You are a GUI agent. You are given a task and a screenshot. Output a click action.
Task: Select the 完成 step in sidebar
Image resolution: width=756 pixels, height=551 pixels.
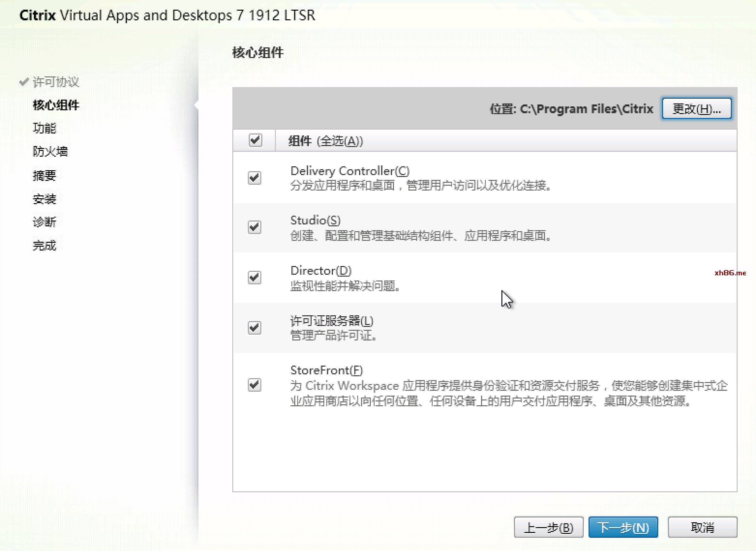45,245
